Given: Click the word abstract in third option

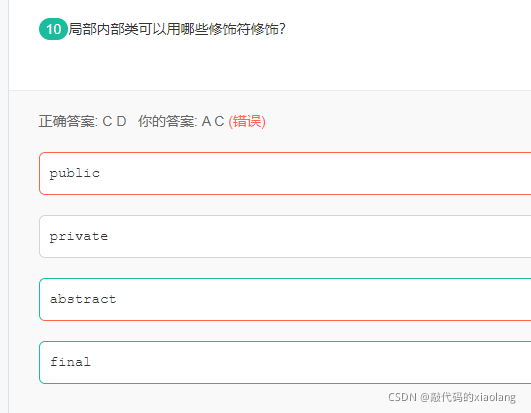Looking at the screenshot, I should [83, 299].
